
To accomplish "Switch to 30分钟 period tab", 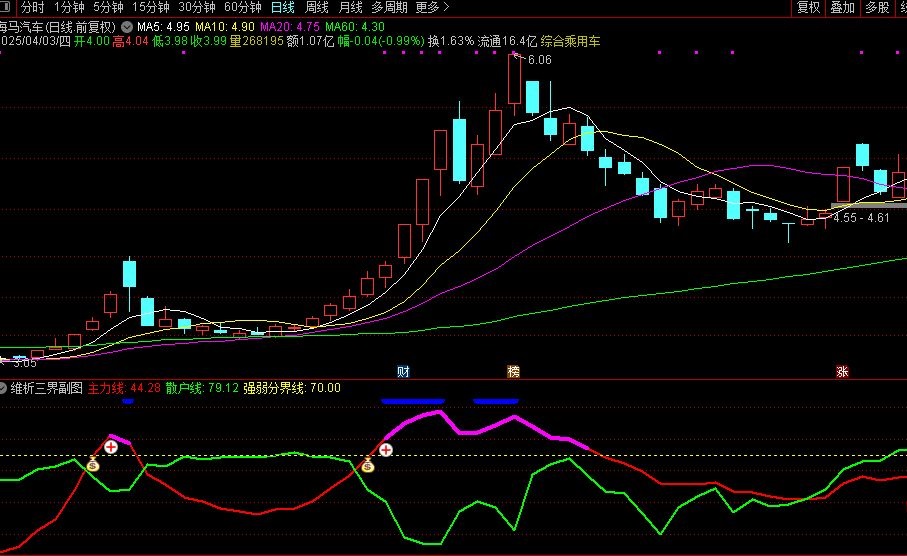I will (197, 8).
